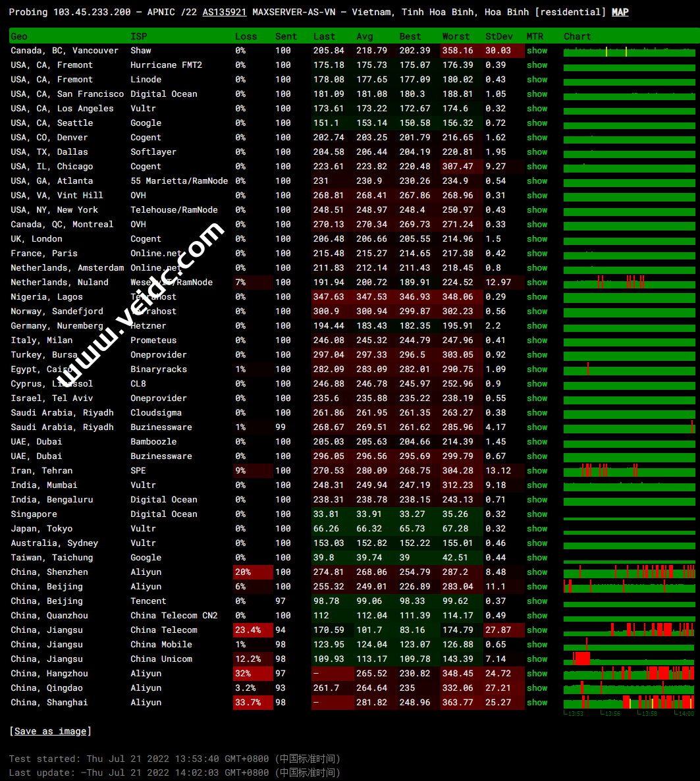Click the MTR column header
The height and width of the screenshot is (781, 700).
coord(535,36)
